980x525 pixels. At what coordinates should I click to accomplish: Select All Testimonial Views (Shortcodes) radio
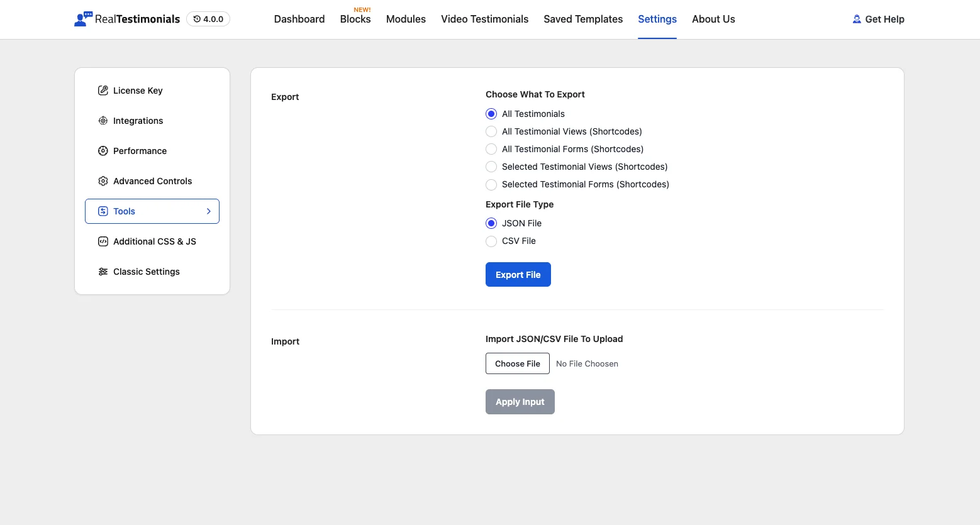[x=491, y=131]
